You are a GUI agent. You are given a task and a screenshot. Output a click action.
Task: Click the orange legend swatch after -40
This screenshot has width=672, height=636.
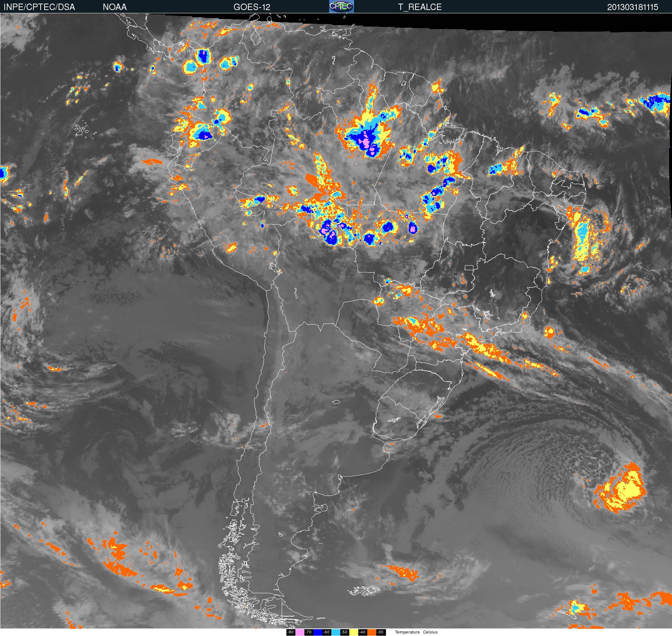(372, 632)
